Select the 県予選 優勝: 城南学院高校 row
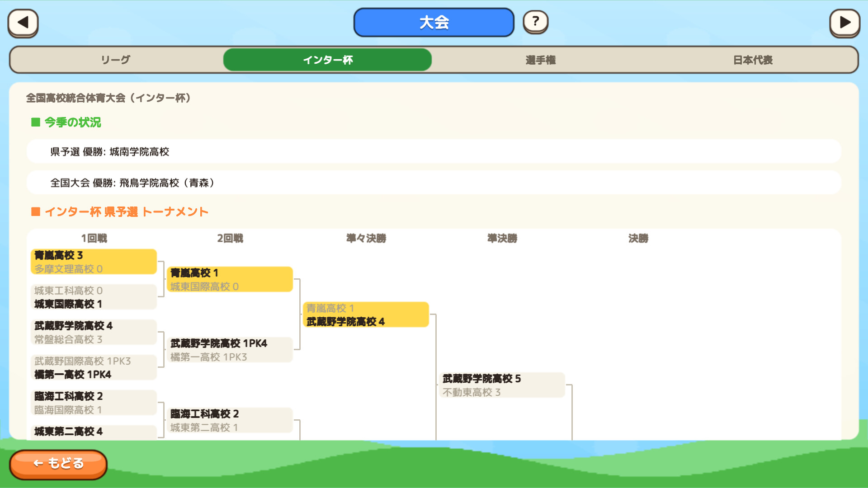868x488 pixels. click(x=434, y=151)
